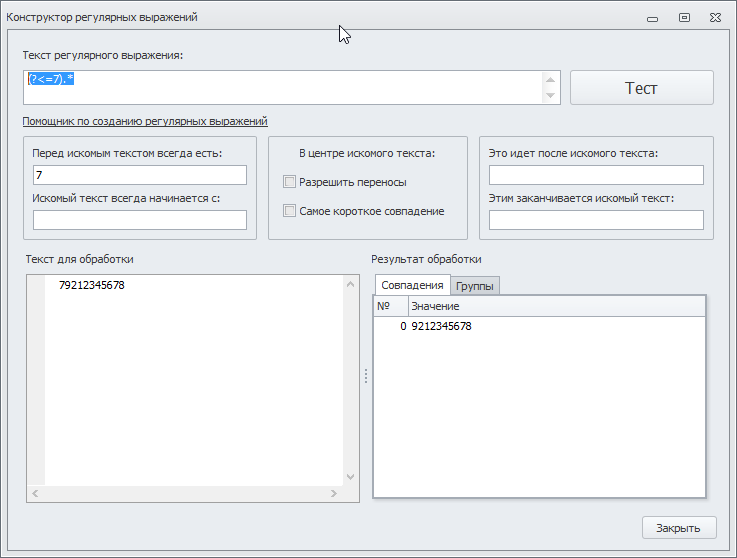The height and width of the screenshot is (558, 737).
Task: Click regex field scroll up arrow
Action: point(550,80)
